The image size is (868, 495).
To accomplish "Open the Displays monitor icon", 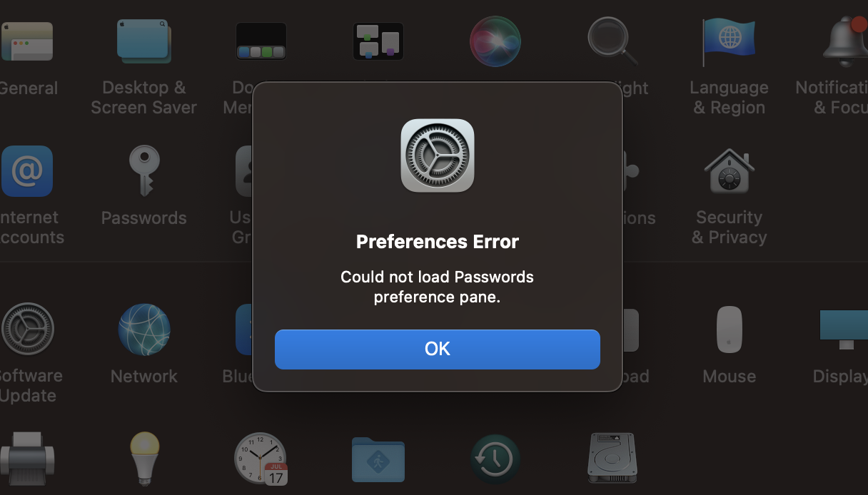I will pos(844,330).
